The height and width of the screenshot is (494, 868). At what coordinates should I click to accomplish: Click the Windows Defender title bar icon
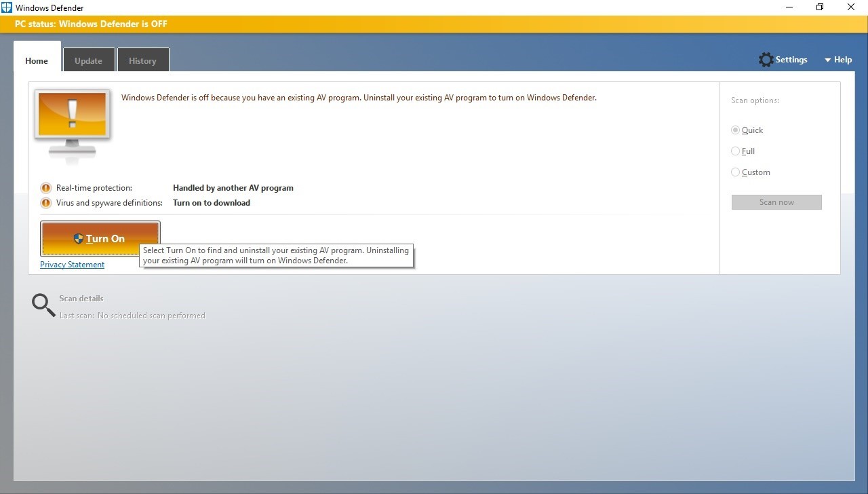pyautogui.click(x=7, y=7)
